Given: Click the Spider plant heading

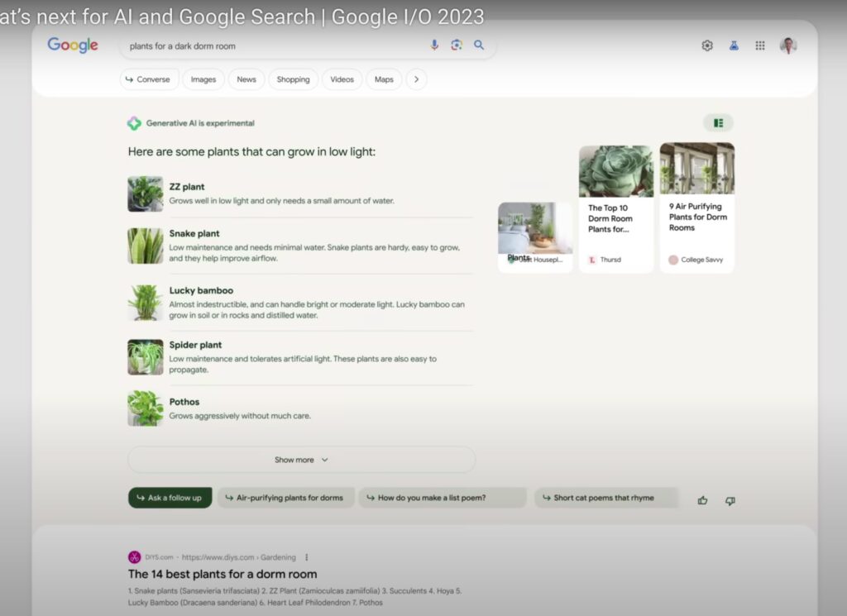Looking at the screenshot, I should (195, 345).
